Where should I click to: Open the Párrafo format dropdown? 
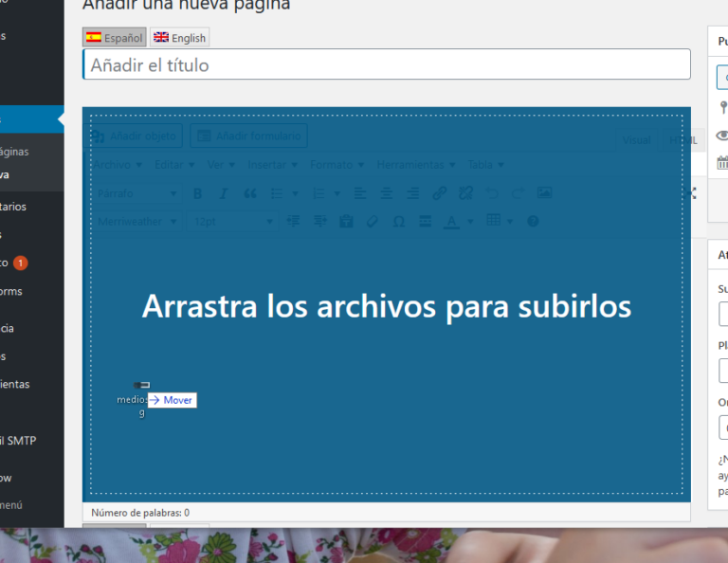[x=136, y=193]
